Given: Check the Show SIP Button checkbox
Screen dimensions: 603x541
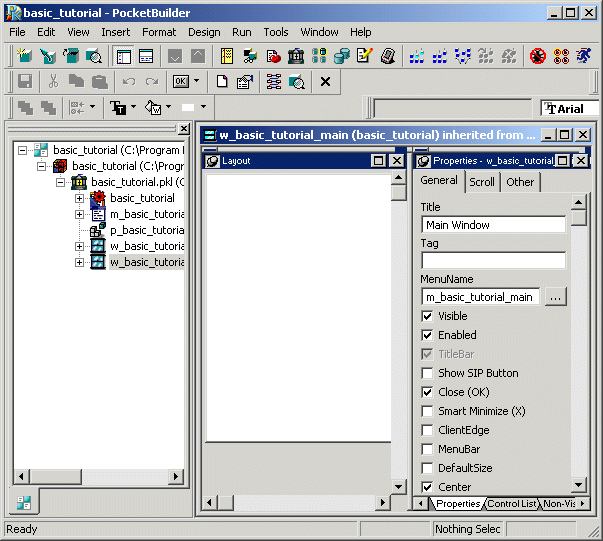Looking at the screenshot, I should point(427,373).
